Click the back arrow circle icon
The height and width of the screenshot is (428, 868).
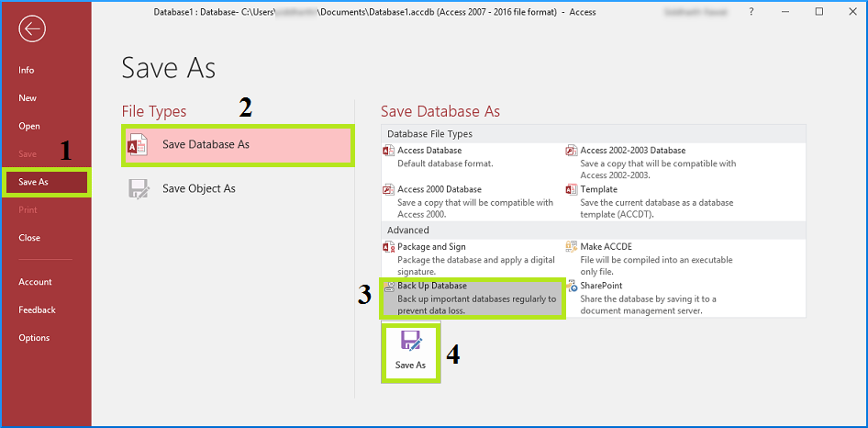(32, 30)
